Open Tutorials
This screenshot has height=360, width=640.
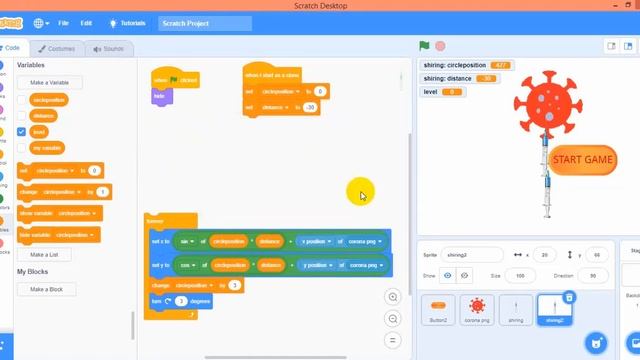128,23
